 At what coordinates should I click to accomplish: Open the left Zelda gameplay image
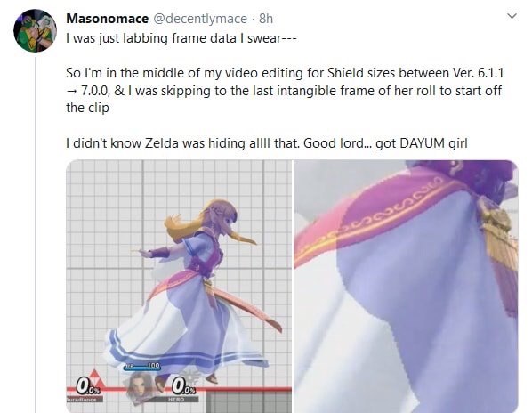(179, 286)
